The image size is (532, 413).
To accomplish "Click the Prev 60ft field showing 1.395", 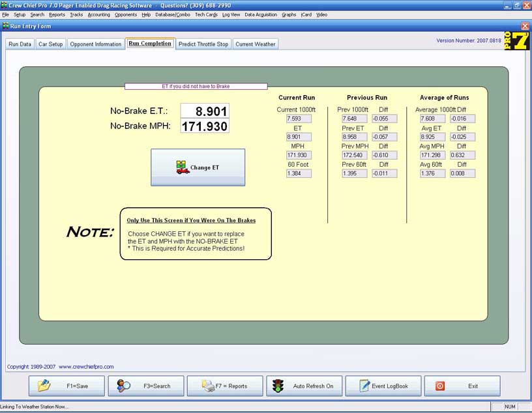I will click(x=355, y=173).
